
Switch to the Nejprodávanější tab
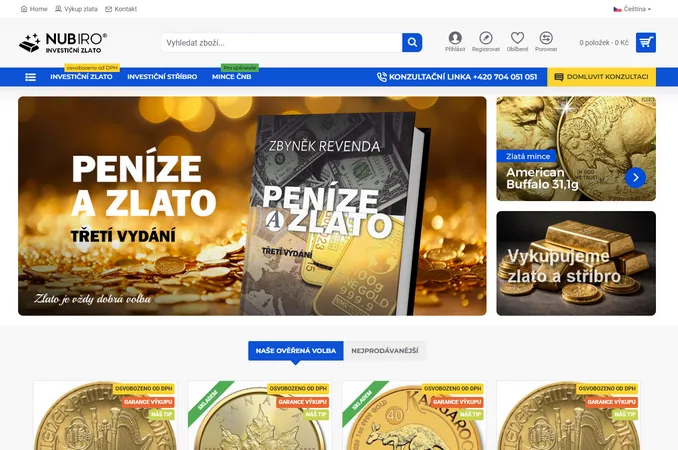pyautogui.click(x=384, y=351)
